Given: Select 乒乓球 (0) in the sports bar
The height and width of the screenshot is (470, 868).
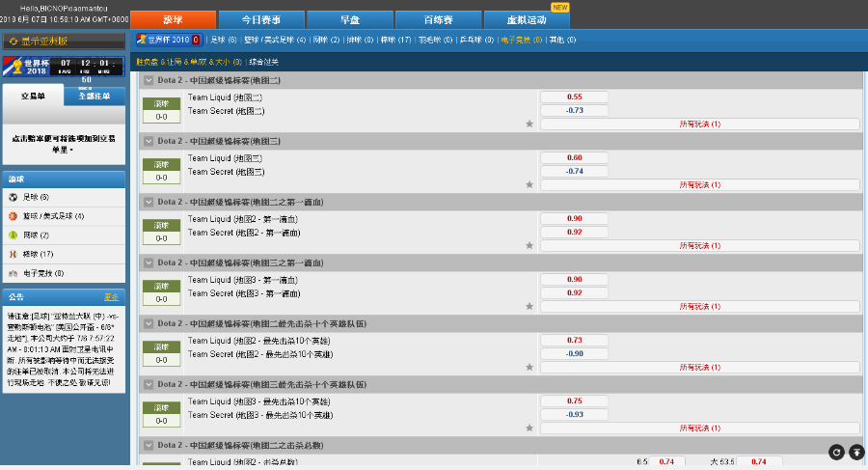Looking at the screenshot, I should [x=476, y=40].
